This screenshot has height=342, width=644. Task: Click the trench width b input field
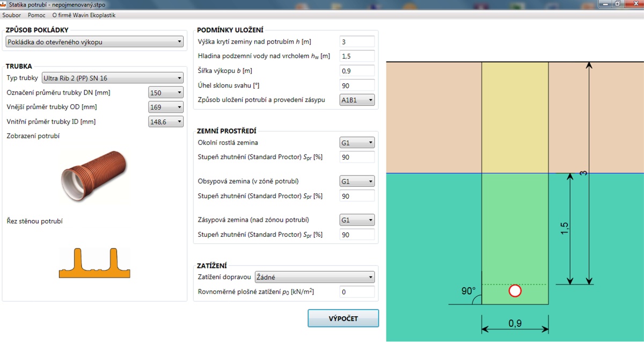point(357,71)
